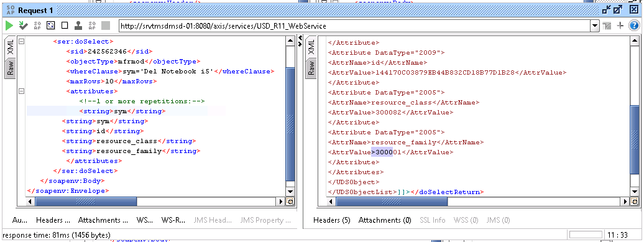Click the empty square toolbar icon

(x=65, y=26)
